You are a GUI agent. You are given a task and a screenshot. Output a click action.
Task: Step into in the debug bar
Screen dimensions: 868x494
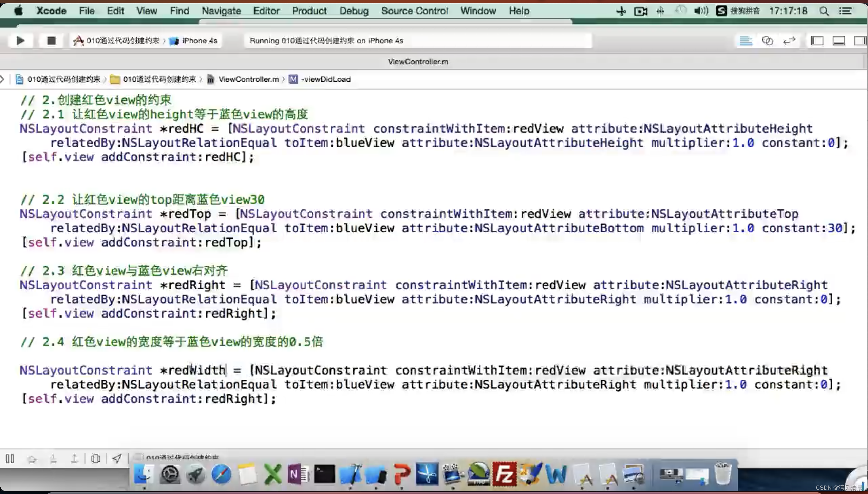[x=53, y=459]
